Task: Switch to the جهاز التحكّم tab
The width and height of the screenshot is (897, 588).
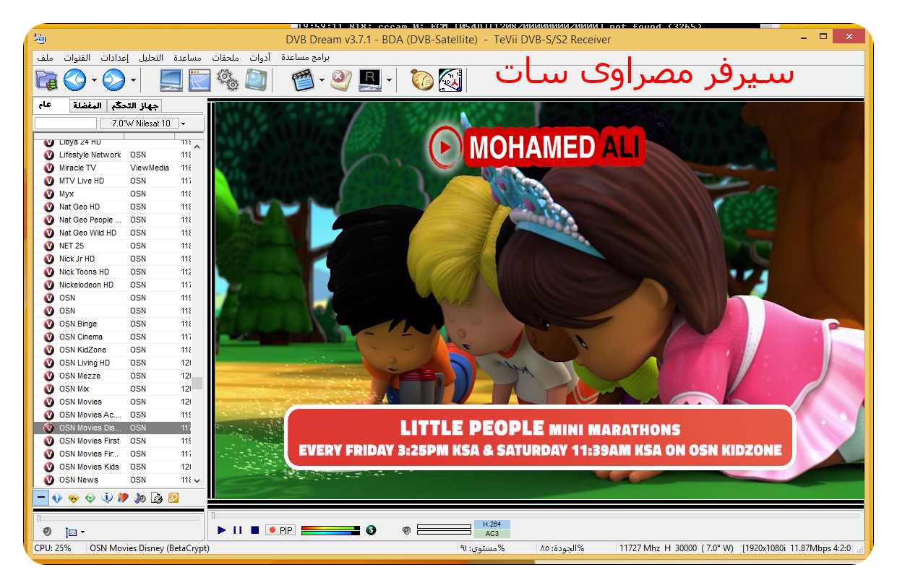Action: click(133, 105)
